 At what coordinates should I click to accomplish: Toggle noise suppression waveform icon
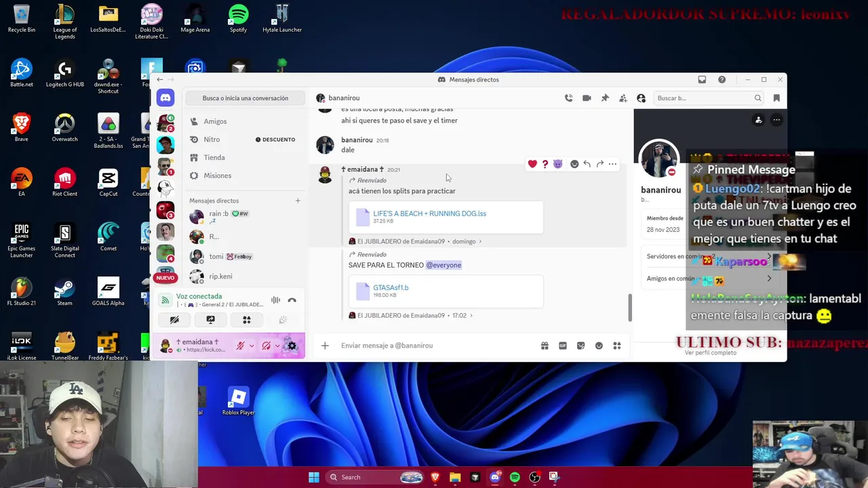(275, 300)
